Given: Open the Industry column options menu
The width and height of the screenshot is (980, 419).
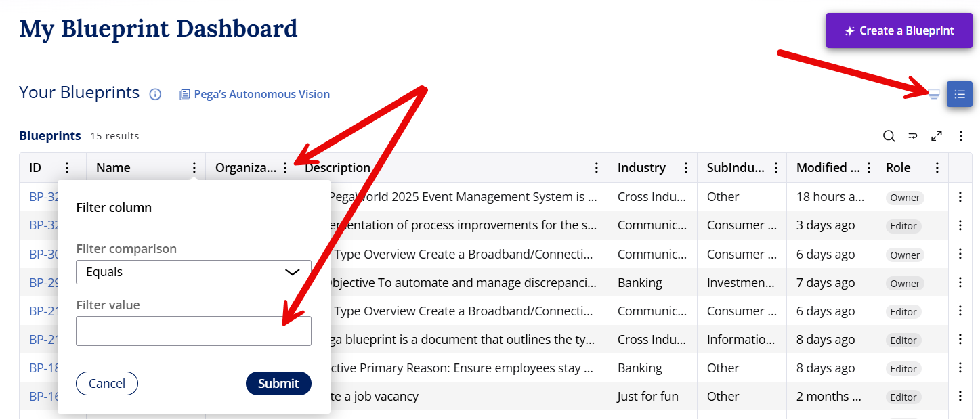Looking at the screenshot, I should [x=686, y=168].
